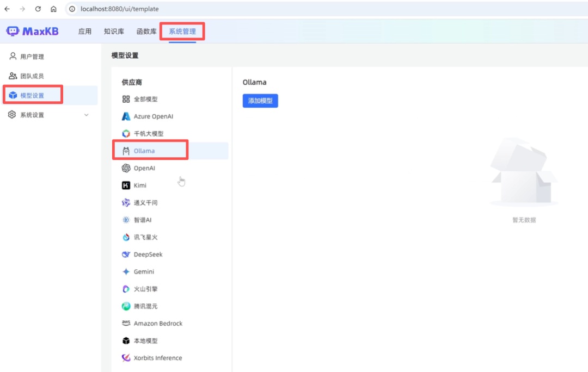
Task: Pick the Gemini star icon
Action: tap(126, 272)
